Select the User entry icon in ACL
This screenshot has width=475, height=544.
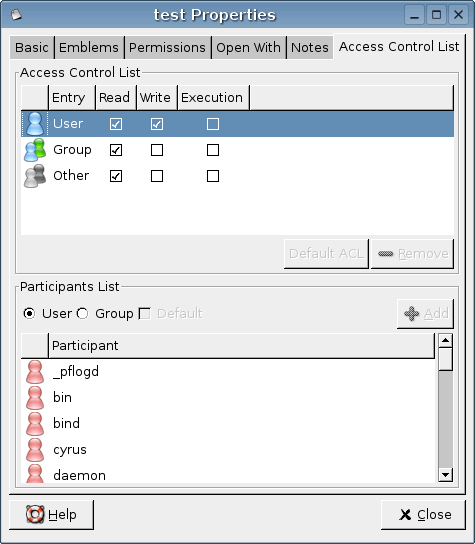tap(35, 124)
